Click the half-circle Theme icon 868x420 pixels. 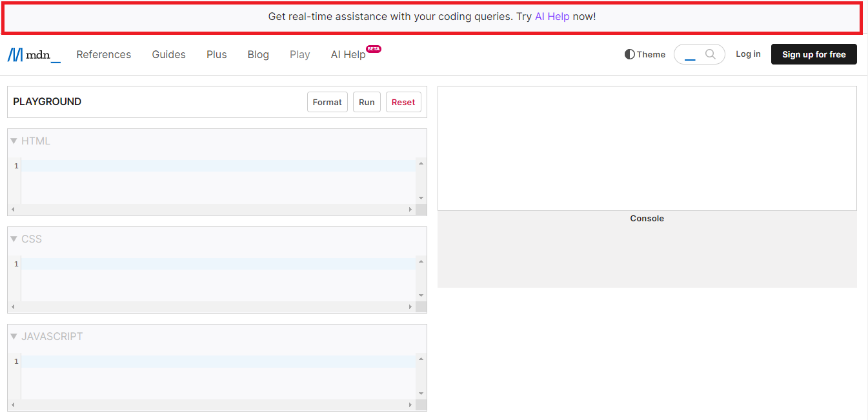click(x=629, y=54)
